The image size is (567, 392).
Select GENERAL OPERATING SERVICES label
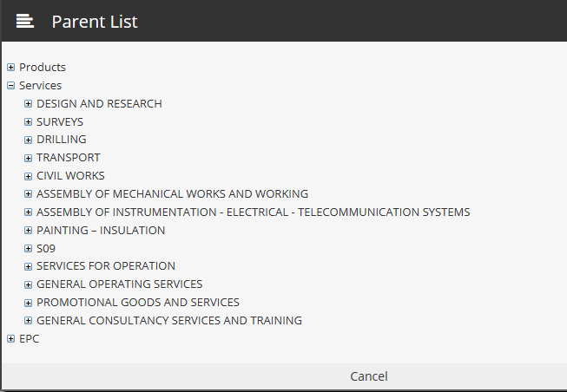[x=119, y=284]
